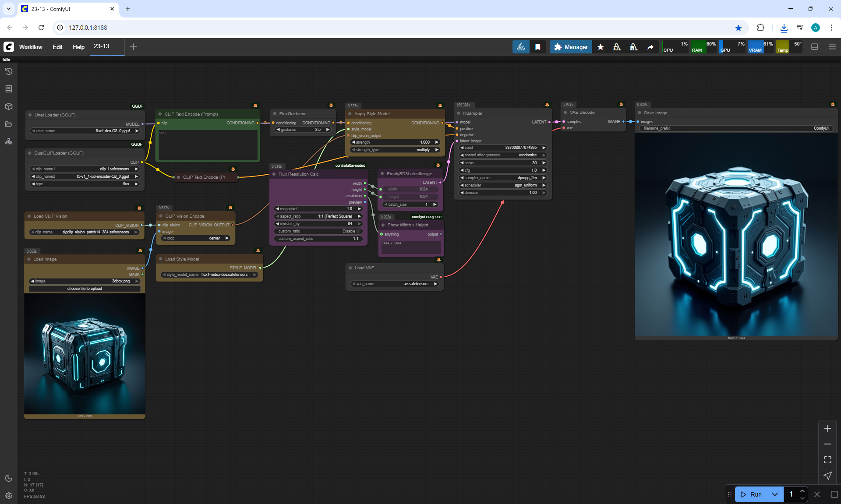
Task: Click the favorites star toolbar icon
Action: 601,47
